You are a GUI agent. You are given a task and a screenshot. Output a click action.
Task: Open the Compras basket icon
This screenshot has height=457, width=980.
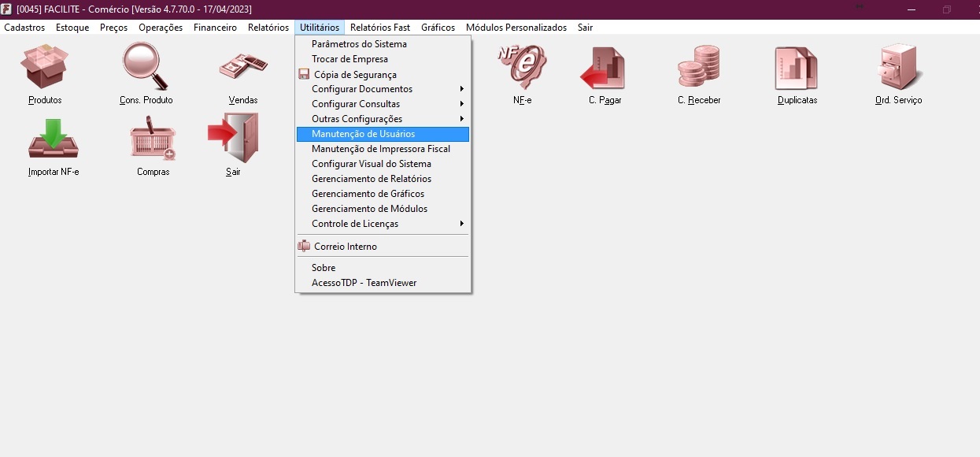click(x=153, y=138)
